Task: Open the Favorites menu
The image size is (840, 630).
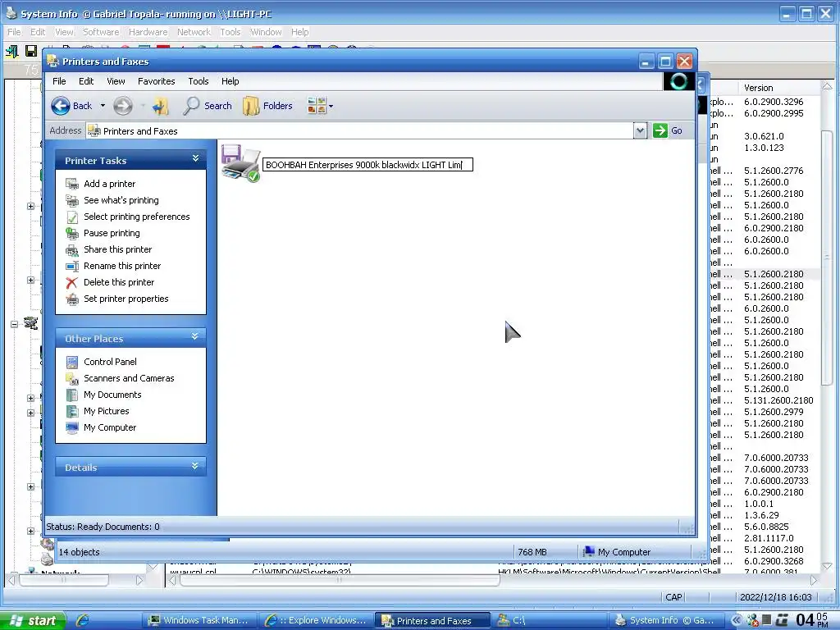Action: pos(157,81)
